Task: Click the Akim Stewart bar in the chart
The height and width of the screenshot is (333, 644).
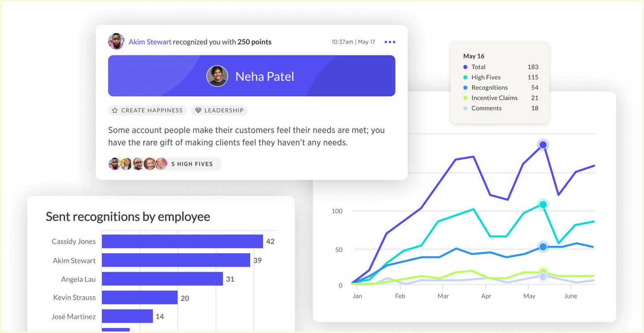Action: pos(176,260)
